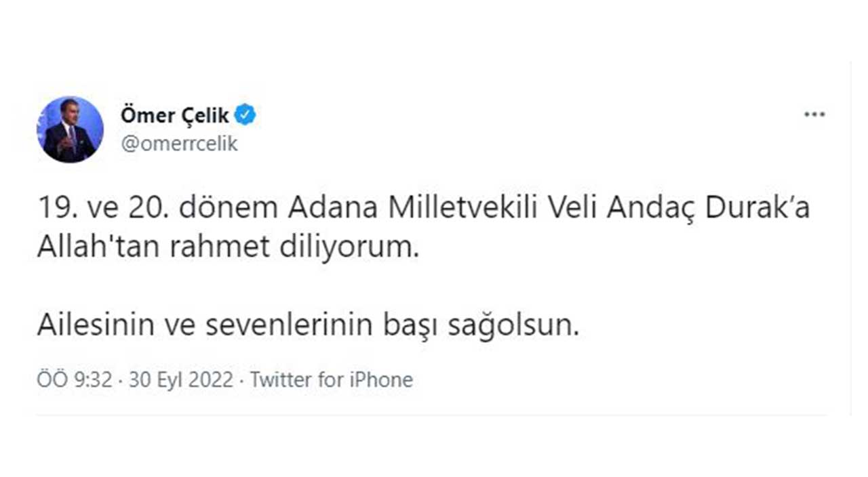The height and width of the screenshot is (477, 868).
Task: Click the display name Ömer Çelik
Action: [175, 116]
